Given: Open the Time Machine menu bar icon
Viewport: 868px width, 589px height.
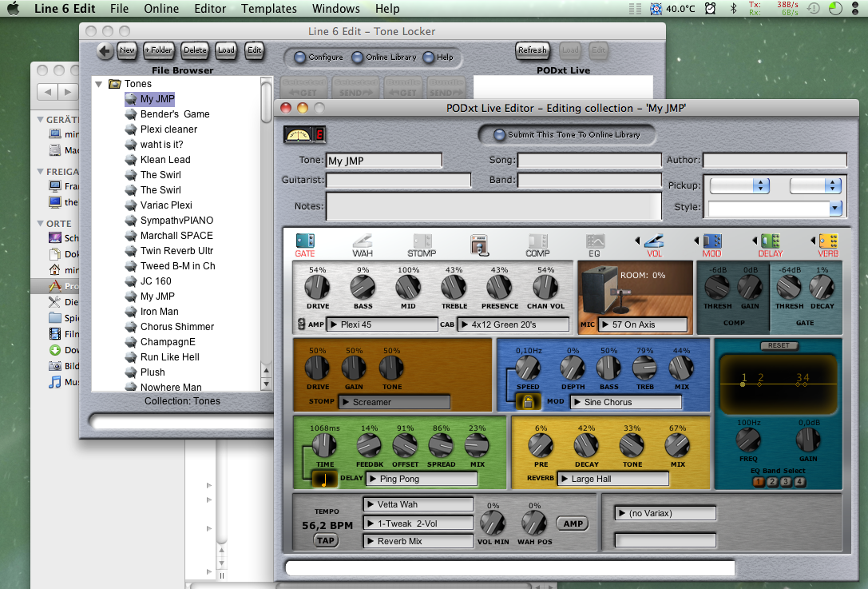Looking at the screenshot, I should (813, 8).
